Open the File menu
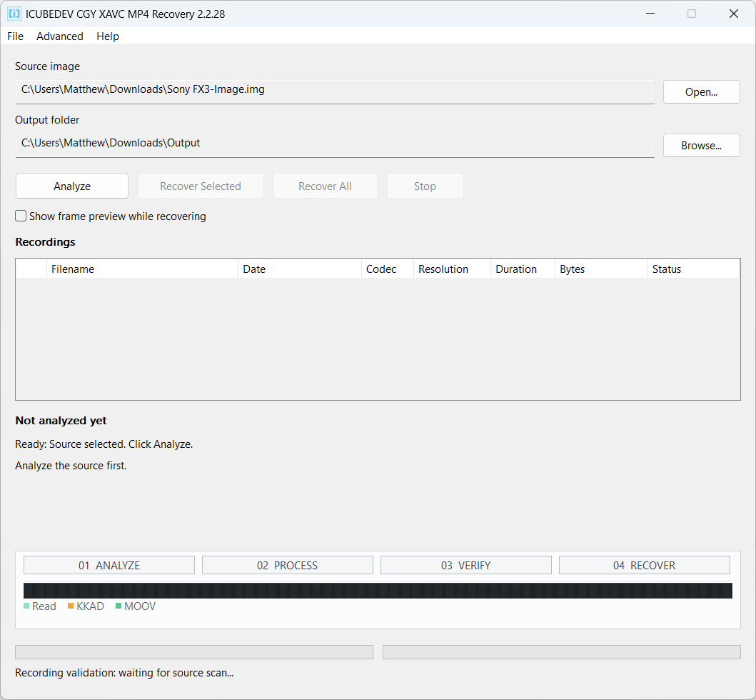The image size is (756, 700). [16, 36]
